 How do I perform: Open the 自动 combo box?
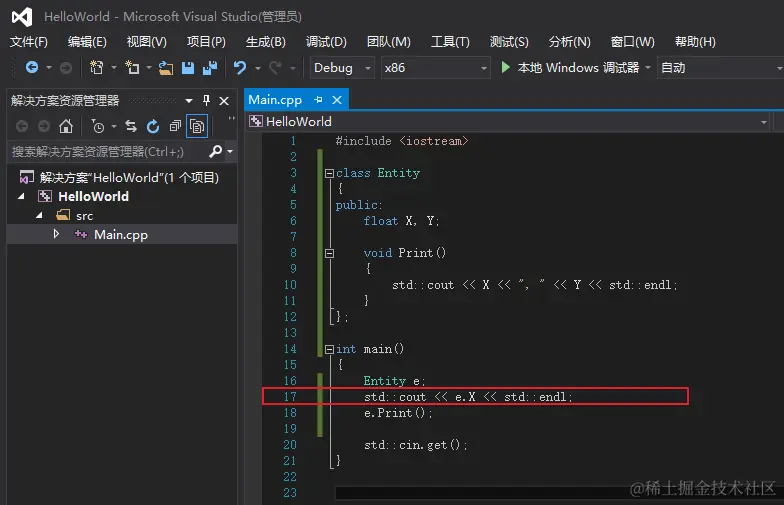(x=720, y=68)
